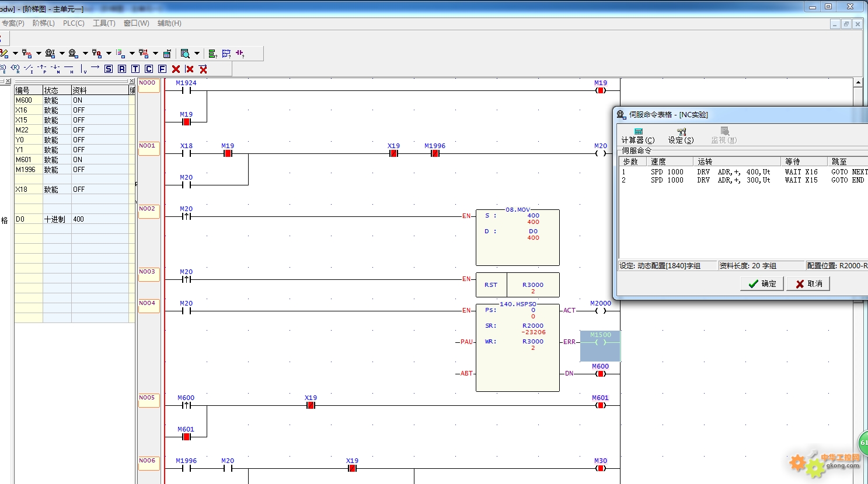
Task: Select the Reset coil (R) tool
Action: [x=15, y=69]
